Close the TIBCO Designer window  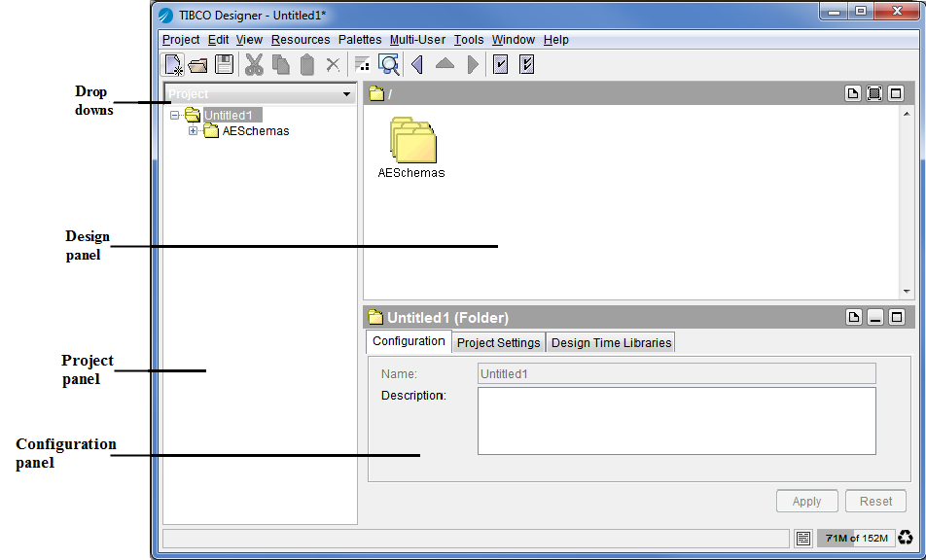[x=897, y=12]
